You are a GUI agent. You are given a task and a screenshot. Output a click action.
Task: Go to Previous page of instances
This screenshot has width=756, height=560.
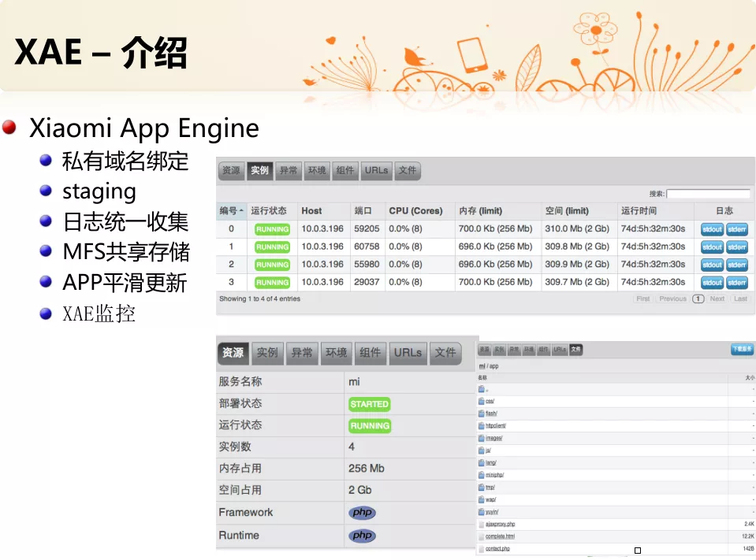(672, 299)
